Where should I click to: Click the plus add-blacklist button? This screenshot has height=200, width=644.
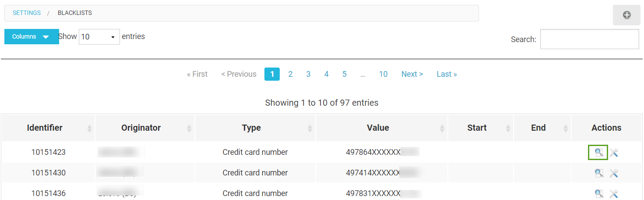coord(626,15)
